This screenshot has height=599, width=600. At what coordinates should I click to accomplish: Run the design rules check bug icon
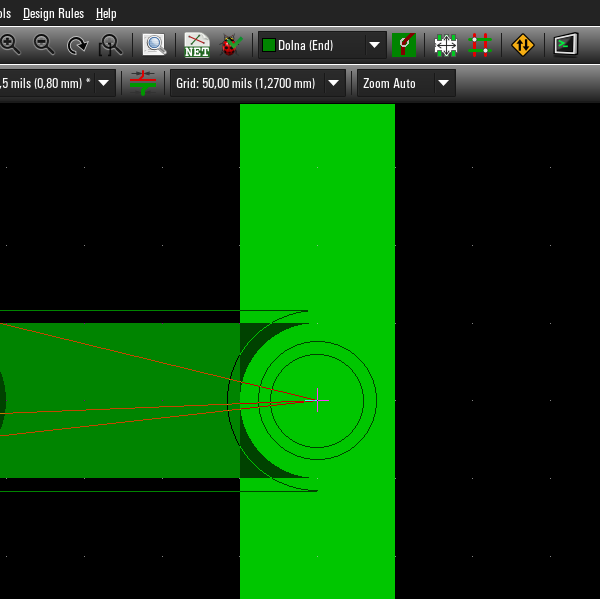point(231,45)
